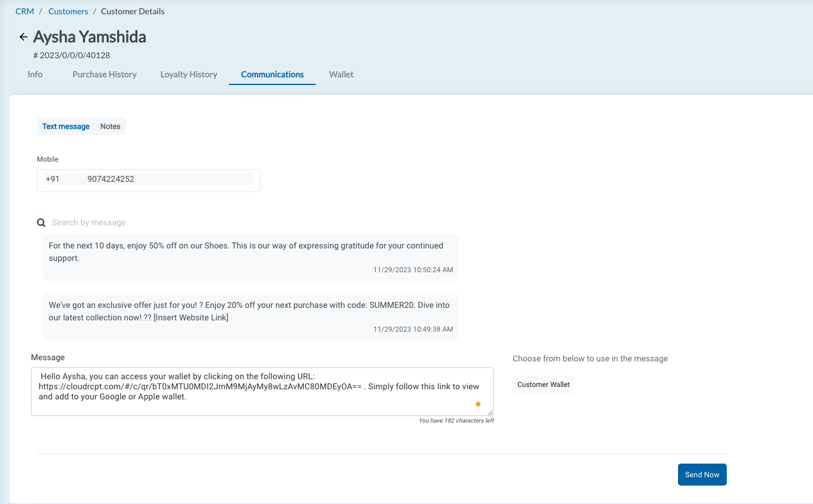
Task: Click the +91 country code
Action: pos(52,179)
